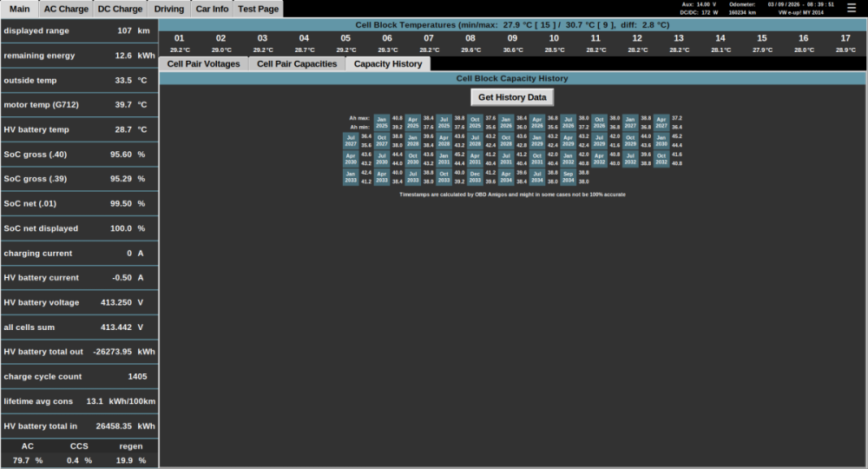Screen dimensions: 868x469
Task: Select cell block 09 temperature
Action: coord(513,43)
